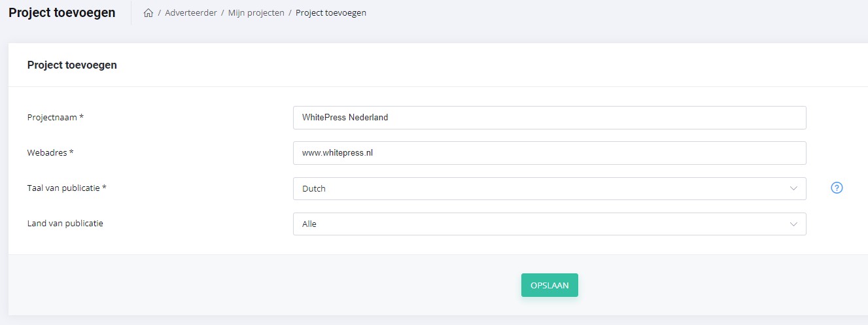The image size is (868, 325).
Task: Save project with OPSLAAN button
Action: coord(549,285)
